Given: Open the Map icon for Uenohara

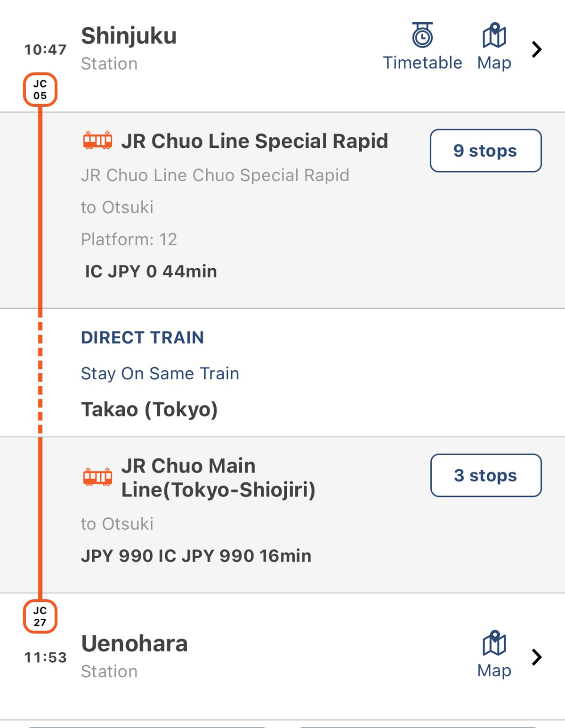Looking at the screenshot, I should click(x=494, y=643).
